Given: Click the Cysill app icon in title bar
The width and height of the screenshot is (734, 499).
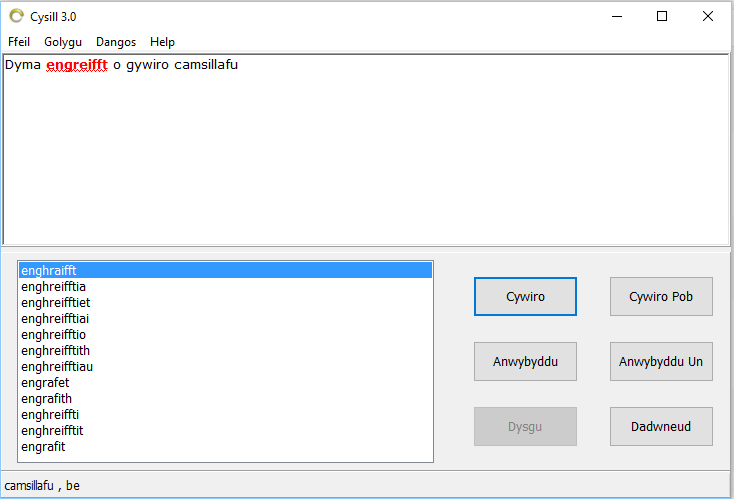Looking at the screenshot, I should point(16,16).
